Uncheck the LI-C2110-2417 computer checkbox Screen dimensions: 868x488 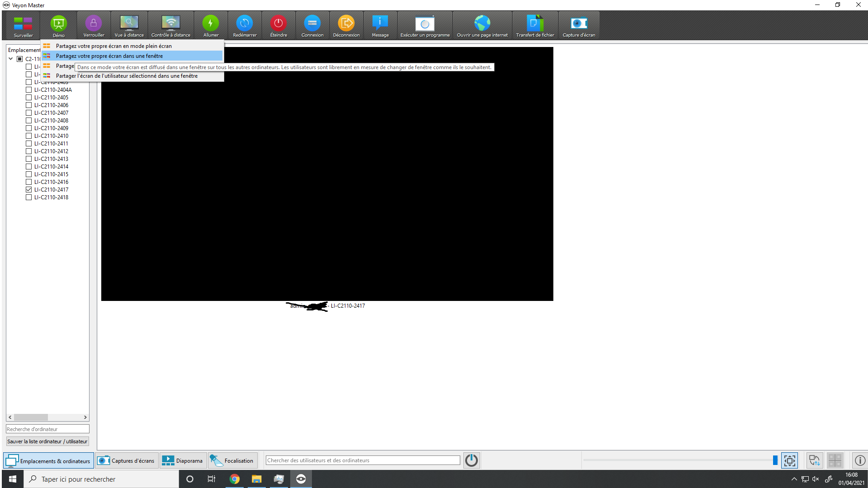(x=28, y=190)
